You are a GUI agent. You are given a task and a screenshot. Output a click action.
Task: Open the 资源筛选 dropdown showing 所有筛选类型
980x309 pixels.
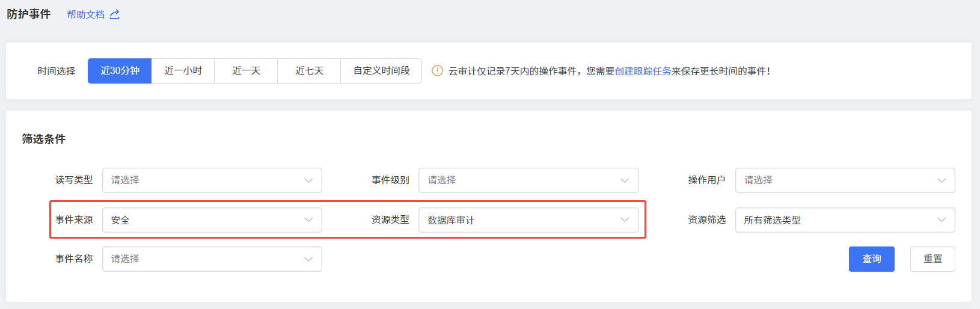844,220
